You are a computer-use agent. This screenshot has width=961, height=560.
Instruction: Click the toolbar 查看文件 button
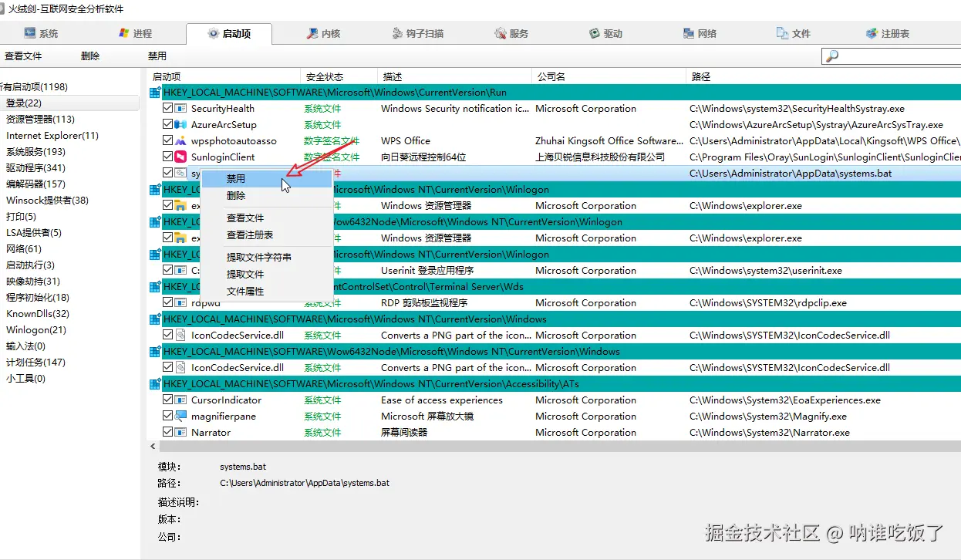point(23,56)
